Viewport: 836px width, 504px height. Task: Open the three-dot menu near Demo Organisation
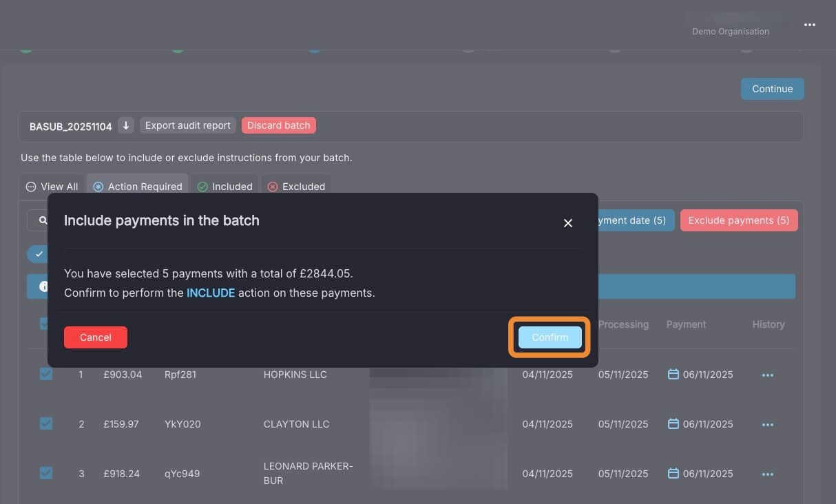coord(810,25)
